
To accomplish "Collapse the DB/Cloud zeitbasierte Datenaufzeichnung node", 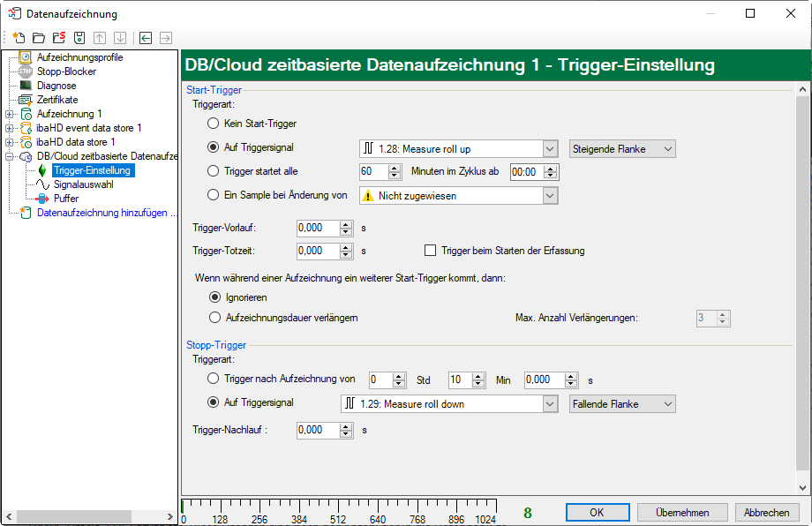I will coord(10,156).
